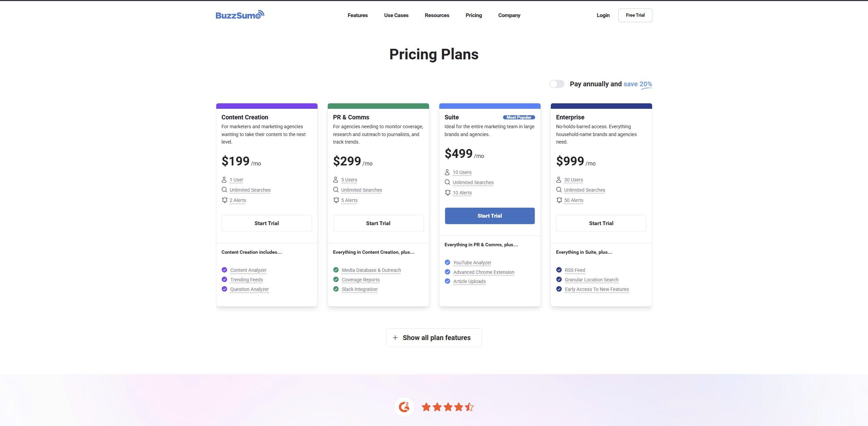Screen dimensions: 868x426
Task: Click the checkmark beside Article Uploads
Action: pos(447,281)
